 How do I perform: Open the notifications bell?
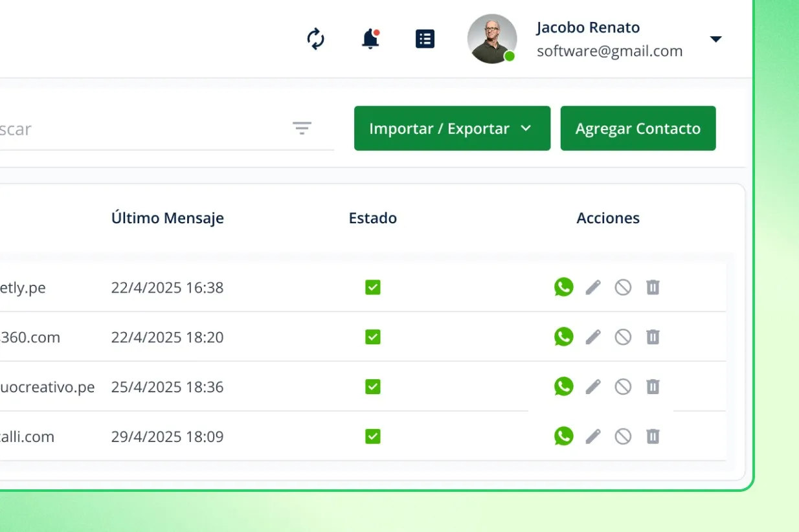pos(370,39)
